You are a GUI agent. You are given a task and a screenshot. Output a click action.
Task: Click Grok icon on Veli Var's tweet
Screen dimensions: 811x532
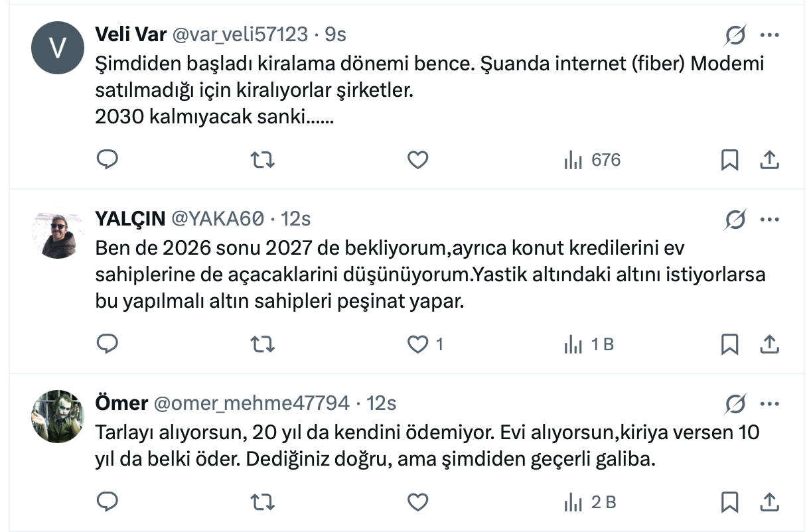(735, 34)
